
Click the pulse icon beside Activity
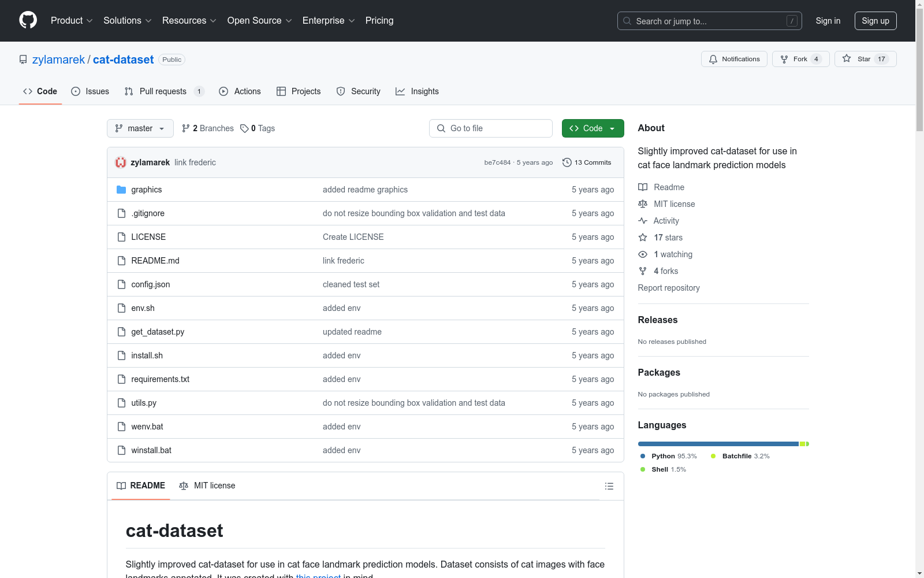click(643, 221)
